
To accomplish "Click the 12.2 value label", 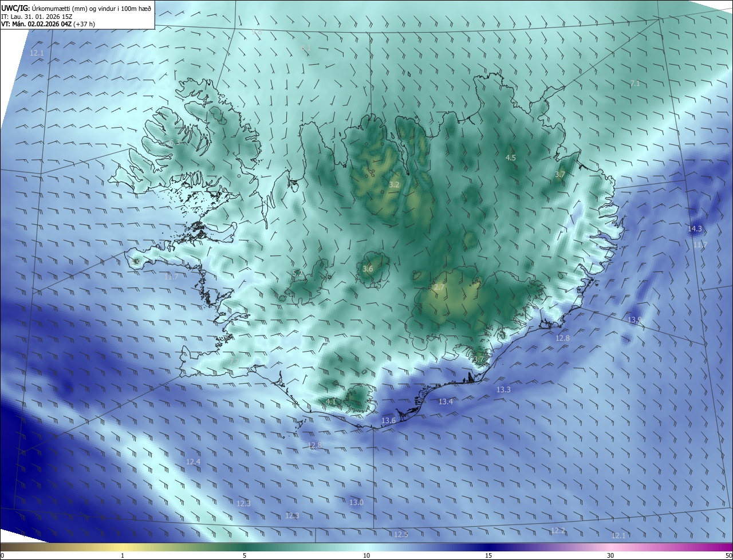I will point(558,531).
